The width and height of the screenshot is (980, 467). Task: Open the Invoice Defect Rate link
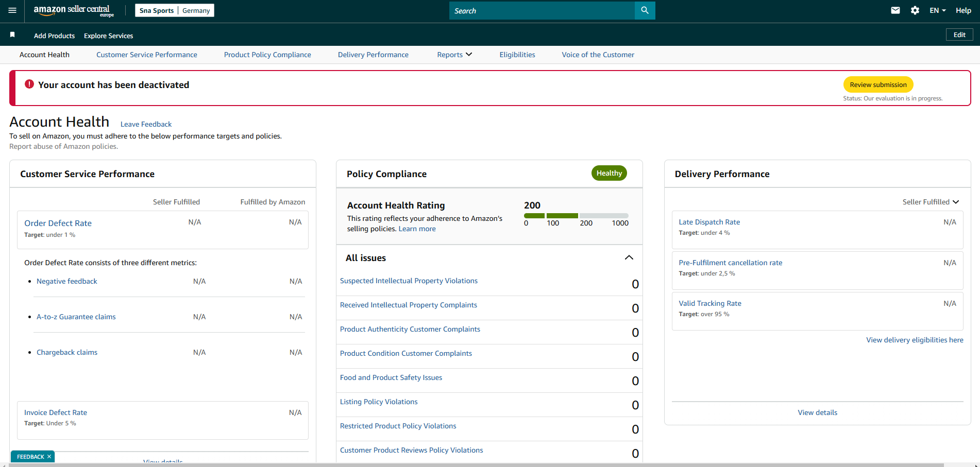coord(56,412)
